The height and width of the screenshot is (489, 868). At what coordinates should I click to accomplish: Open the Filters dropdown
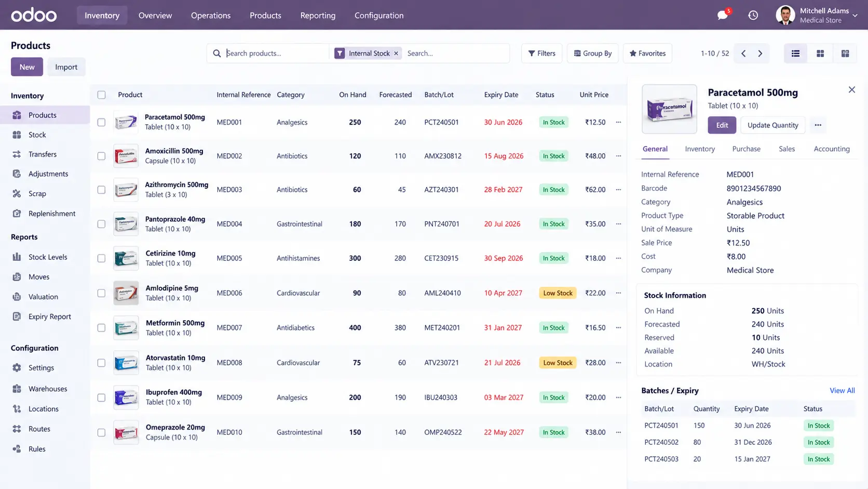pos(541,53)
